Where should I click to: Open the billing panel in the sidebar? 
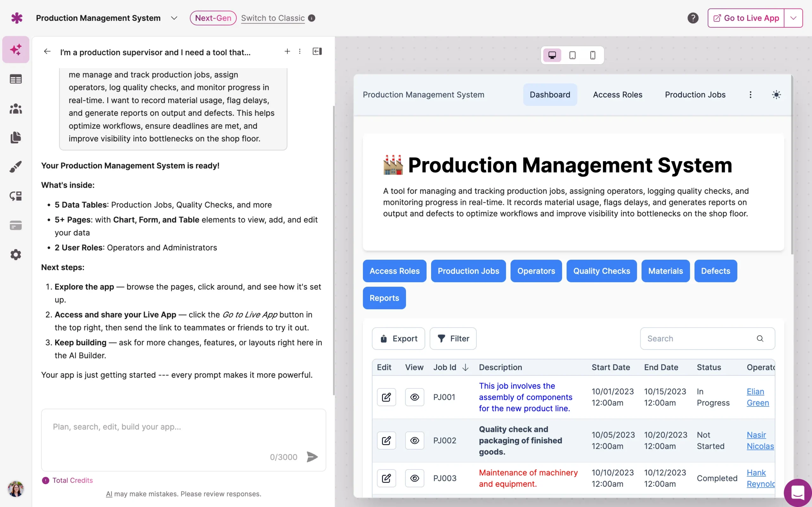point(16,225)
